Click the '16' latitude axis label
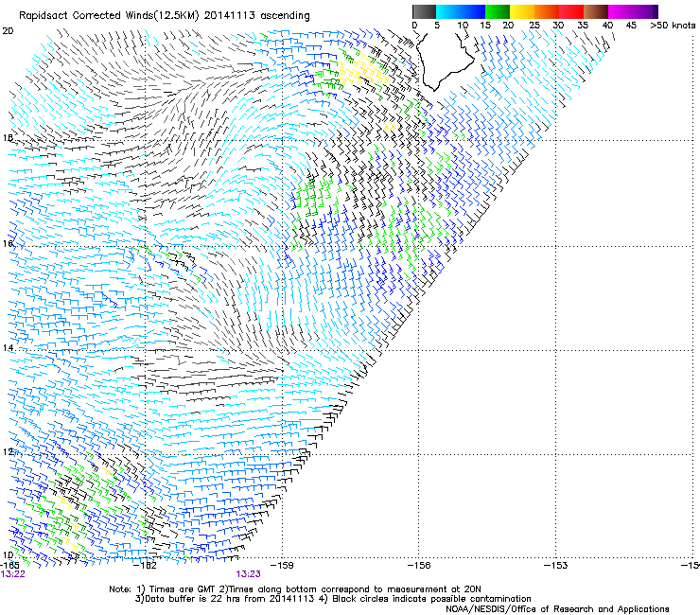The image size is (700, 615). (x=8, y=243)
